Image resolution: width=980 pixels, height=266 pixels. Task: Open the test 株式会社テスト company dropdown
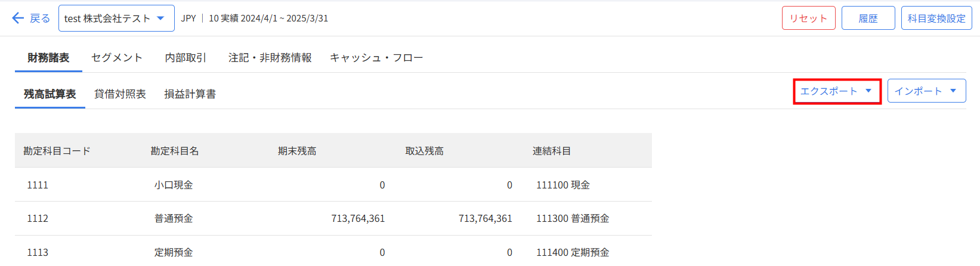[116, 18]
